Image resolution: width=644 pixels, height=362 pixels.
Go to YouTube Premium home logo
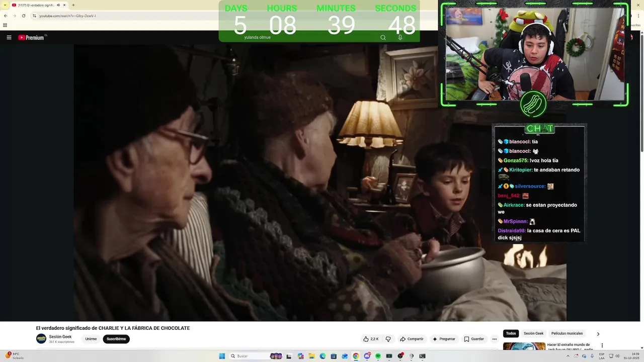(x=32, y=37)
